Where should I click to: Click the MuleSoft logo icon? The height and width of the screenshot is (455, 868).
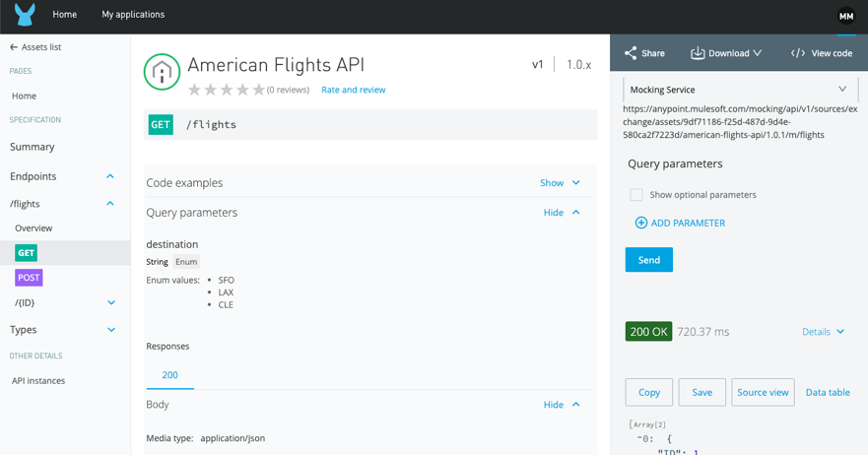(x=25, y=15)
